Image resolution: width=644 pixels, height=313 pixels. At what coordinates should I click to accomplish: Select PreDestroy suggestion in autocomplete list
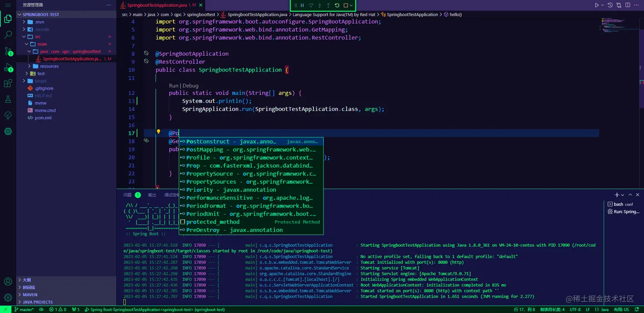pos(251,230)
